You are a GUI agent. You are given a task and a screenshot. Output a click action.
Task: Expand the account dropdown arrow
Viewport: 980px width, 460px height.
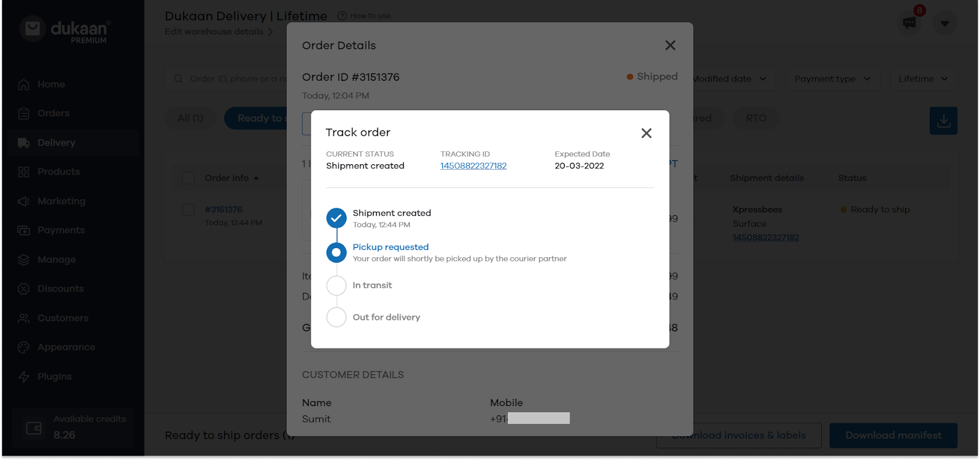[x=945, y=23]
